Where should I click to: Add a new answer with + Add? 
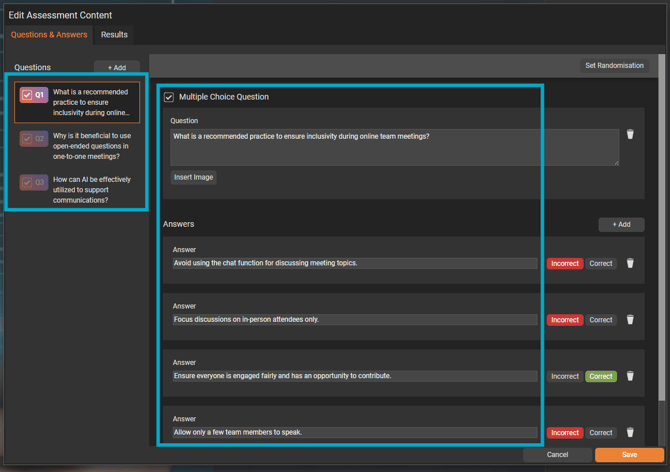(x=621, y=224)
